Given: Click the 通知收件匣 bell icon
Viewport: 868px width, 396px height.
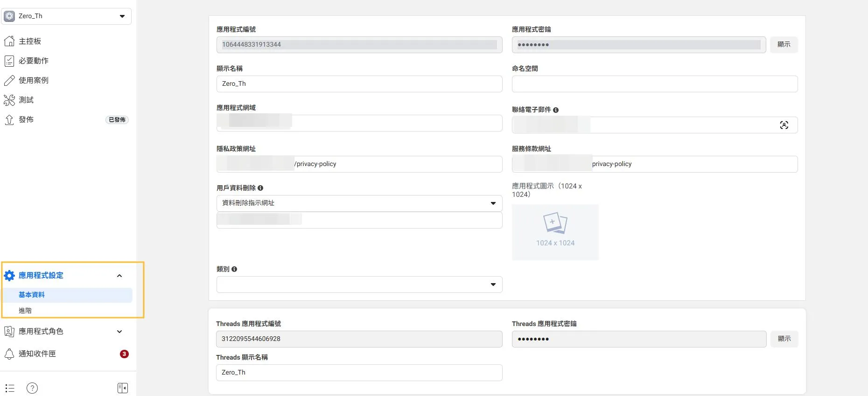Looking at the screenshot, I should (9, 354).
